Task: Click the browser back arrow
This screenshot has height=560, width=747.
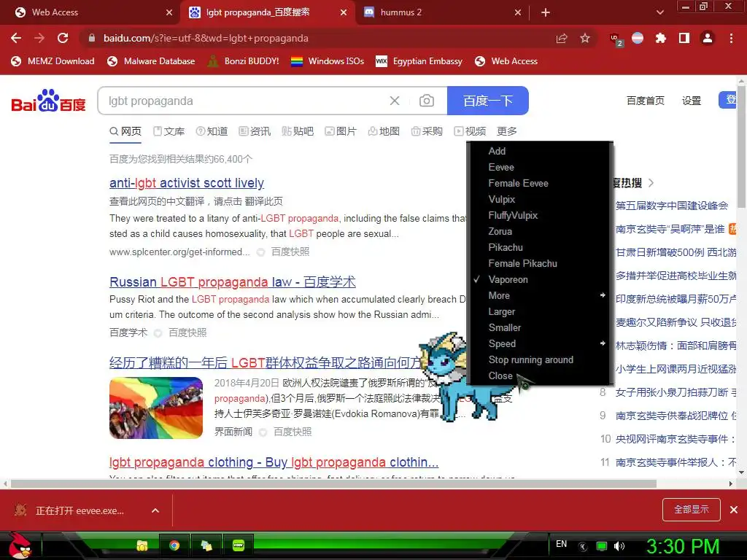Action: [x=16, y=38]
